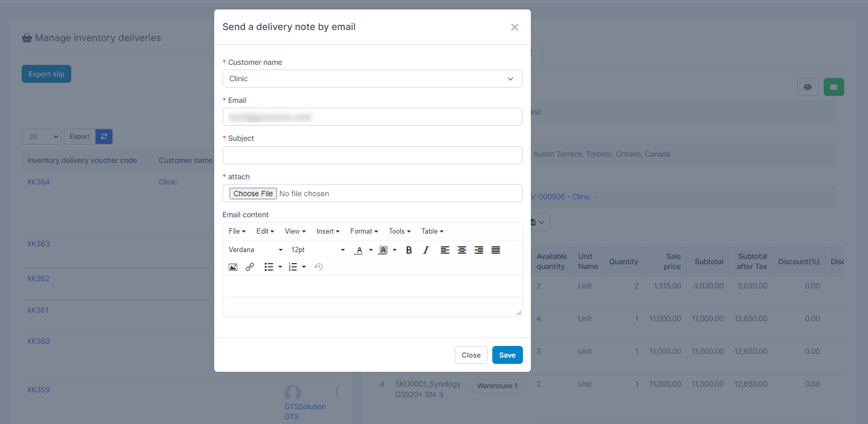
Task: Toggle italic formatting in email editor
Action: point(426,250)
